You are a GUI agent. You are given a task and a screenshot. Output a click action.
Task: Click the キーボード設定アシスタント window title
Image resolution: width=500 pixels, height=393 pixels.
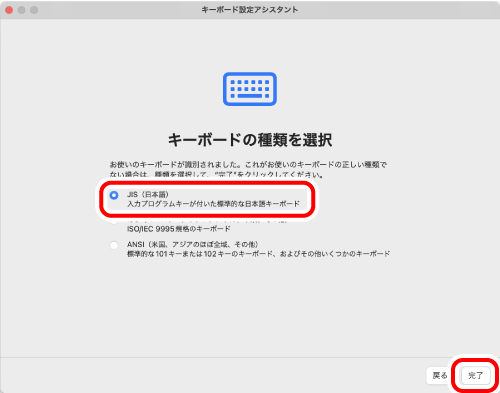[x=250, y=10]
